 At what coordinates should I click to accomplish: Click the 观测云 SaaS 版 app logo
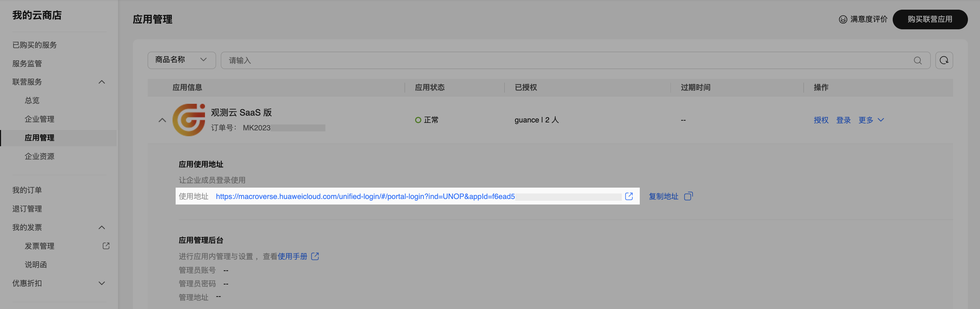189,120
